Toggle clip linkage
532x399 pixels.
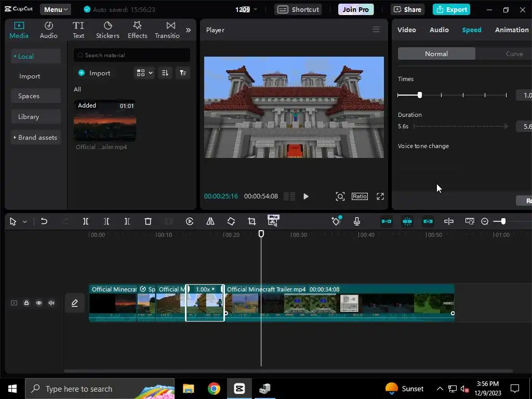[428, 221]
